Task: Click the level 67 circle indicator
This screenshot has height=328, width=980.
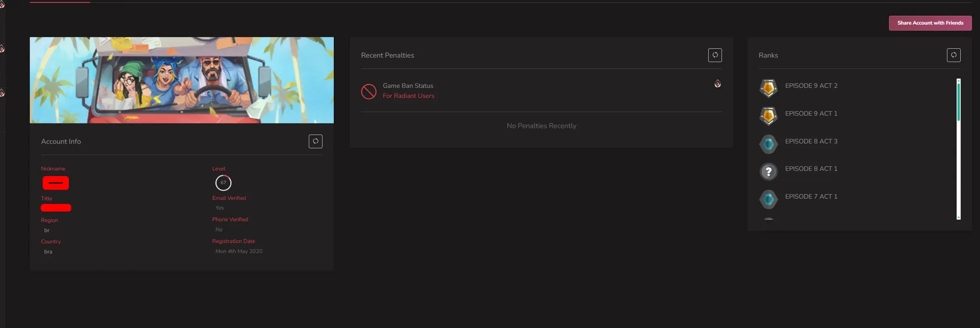Action: pyautogui.click(x=223, y=183)
